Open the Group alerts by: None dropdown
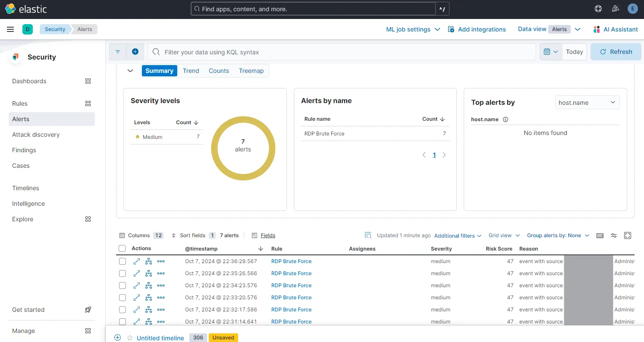The height and width of the screenshot is (342, 644). tap(557, 235)
